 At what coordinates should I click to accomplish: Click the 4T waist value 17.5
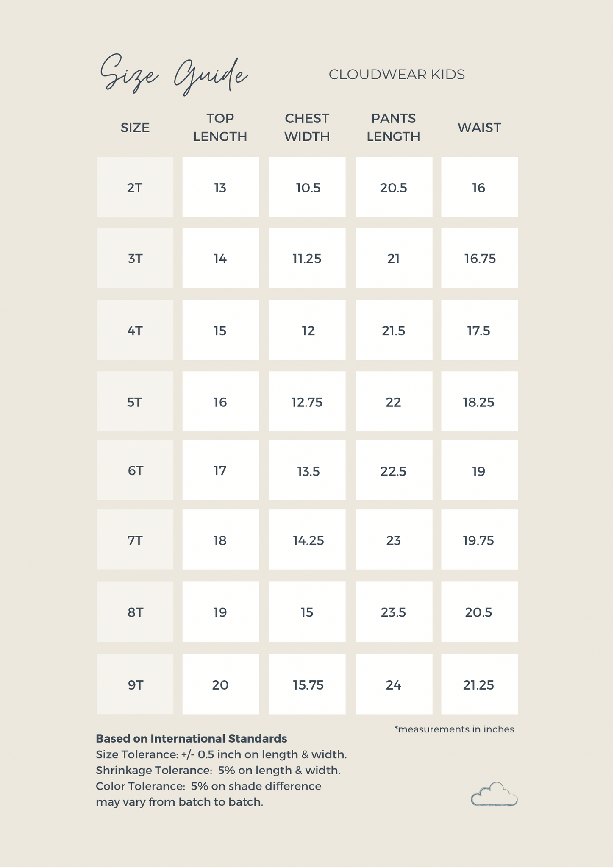479,331
